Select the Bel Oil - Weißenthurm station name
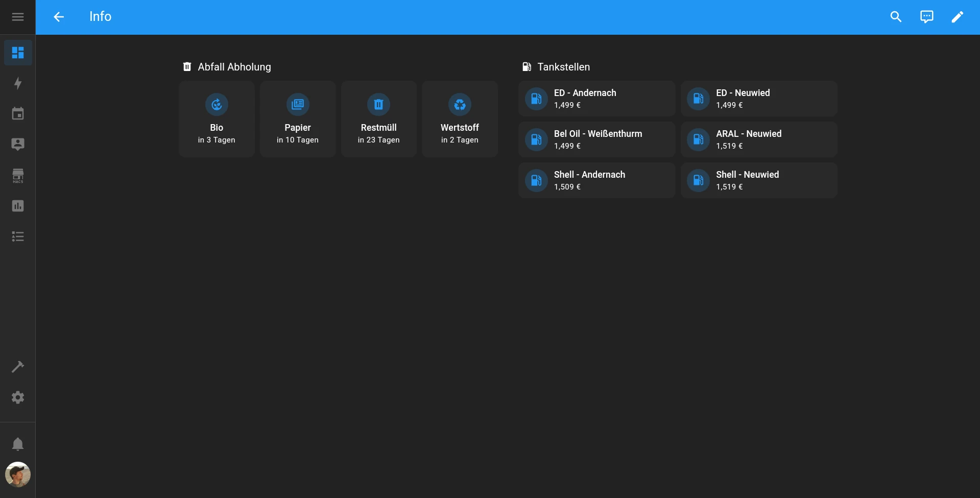Screen dimensions: 980x498 598,134
